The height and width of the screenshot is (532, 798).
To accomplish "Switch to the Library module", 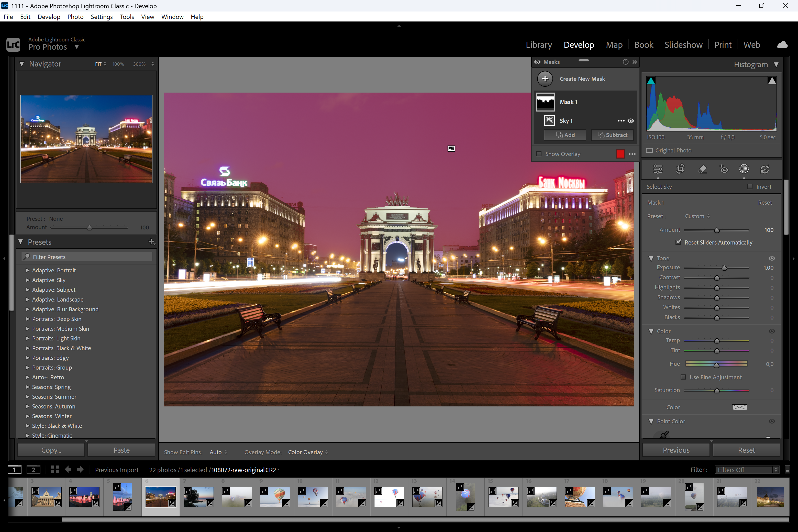I will [x=539, y=45].
